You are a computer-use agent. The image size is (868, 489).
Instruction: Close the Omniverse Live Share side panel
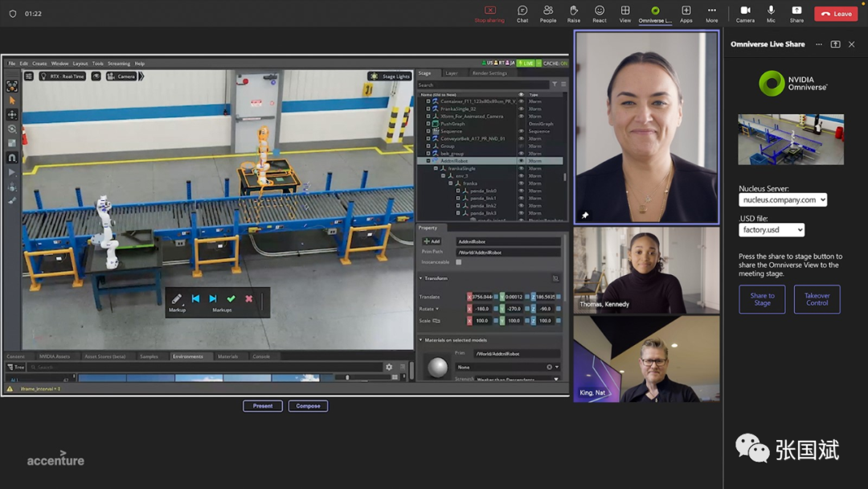(851, 44)
